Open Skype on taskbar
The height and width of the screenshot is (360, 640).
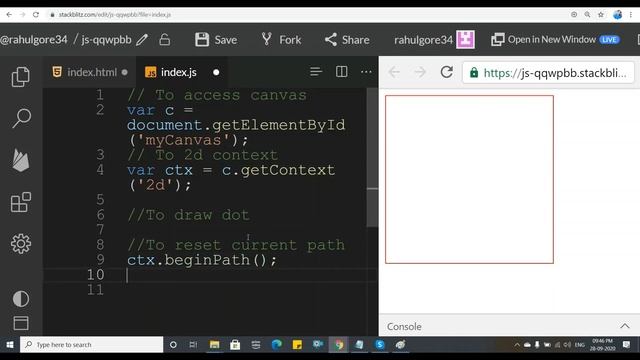380,344
